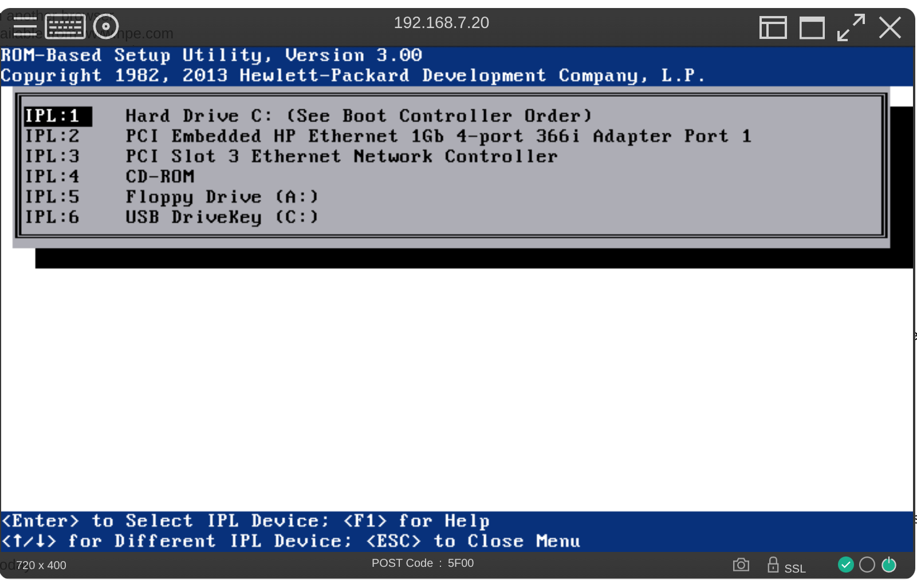Select IPL:3 PCI Slot 3 Ethernet entry
This screenshot has width=917, height=588.
(x=291, y=156)
